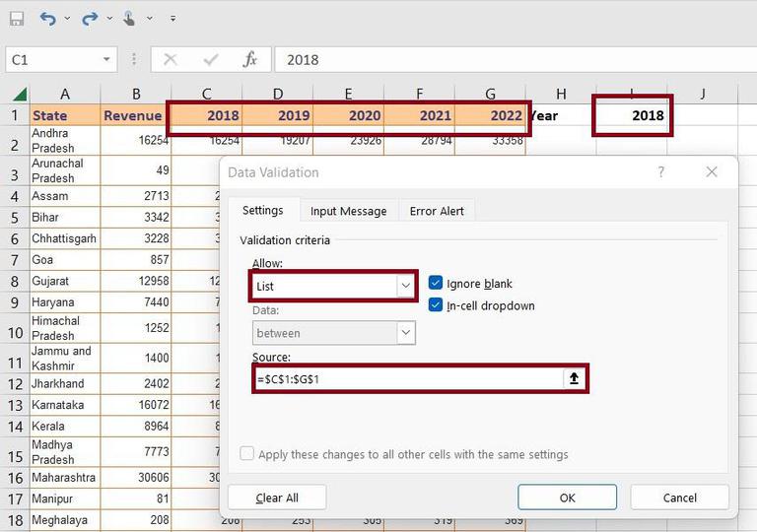Select column A header
The width and height of the screenshot is (757, 532).
click(65, 94)
